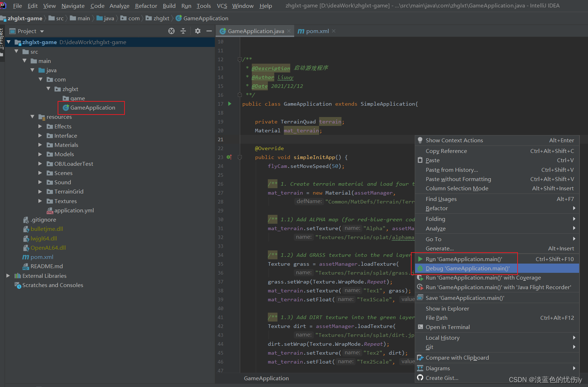This screenshot has width=588, height=387.
Task: Click the lightbulb Show Context Actions icon
Action: [x=420, y=140]
